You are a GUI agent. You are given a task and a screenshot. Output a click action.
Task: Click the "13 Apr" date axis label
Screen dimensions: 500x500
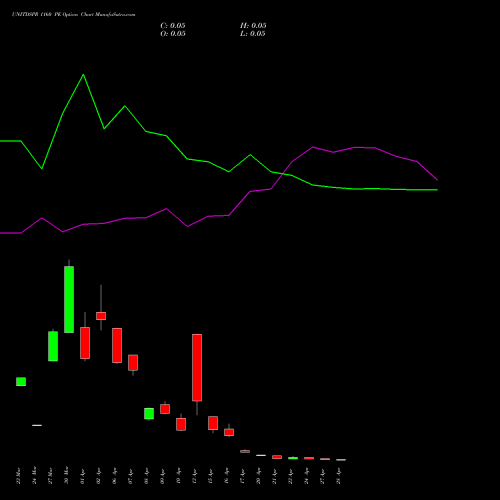click(x=195, y=476)
